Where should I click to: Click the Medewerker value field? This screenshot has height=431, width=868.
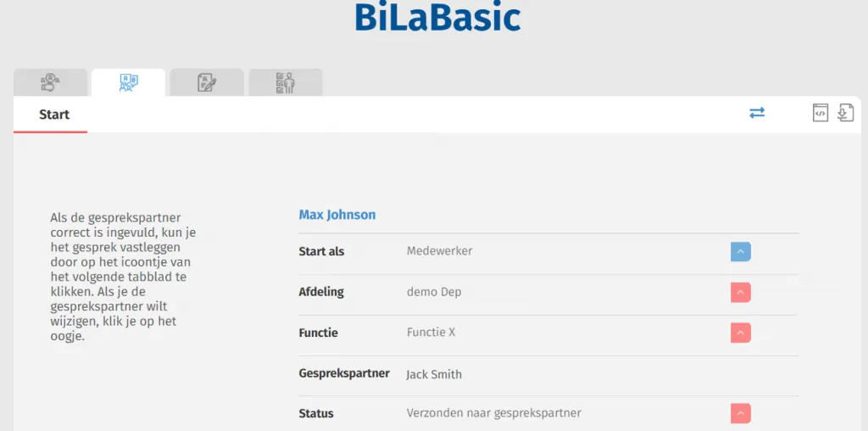(x=440, y=251)
